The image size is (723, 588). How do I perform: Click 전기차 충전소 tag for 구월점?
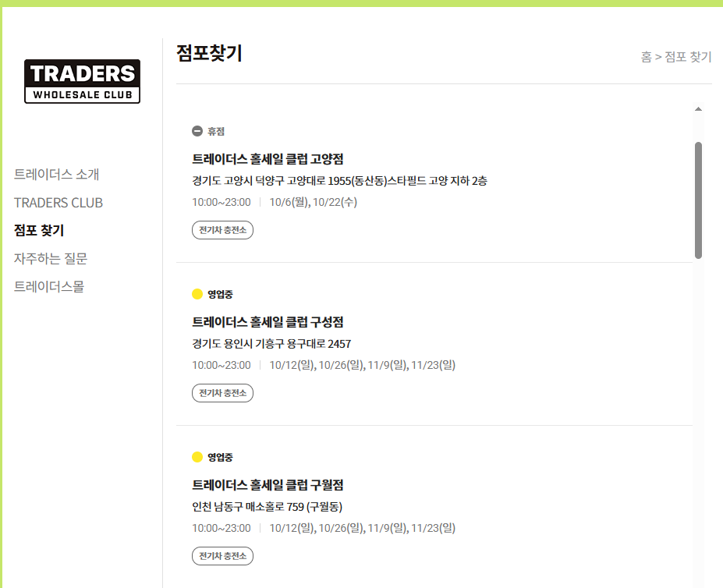[x=223, y=556]
